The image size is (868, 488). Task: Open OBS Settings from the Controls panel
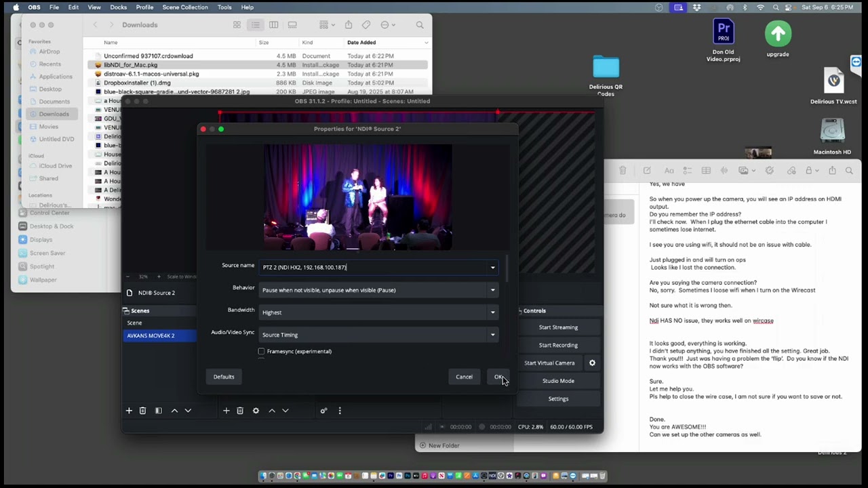[x=558, y=399]
